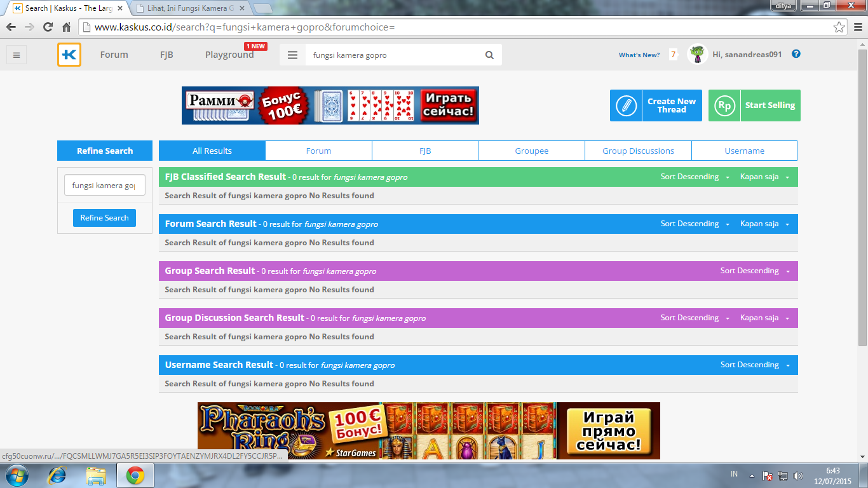Click the pencil icon on Create New Thread
Viewport: 868px width, 488px height.
pos(626,105)
